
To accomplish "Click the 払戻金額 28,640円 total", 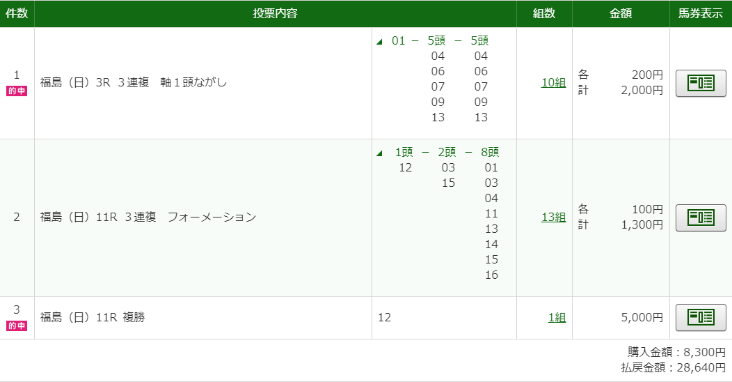I will click(x=673, y=368).
